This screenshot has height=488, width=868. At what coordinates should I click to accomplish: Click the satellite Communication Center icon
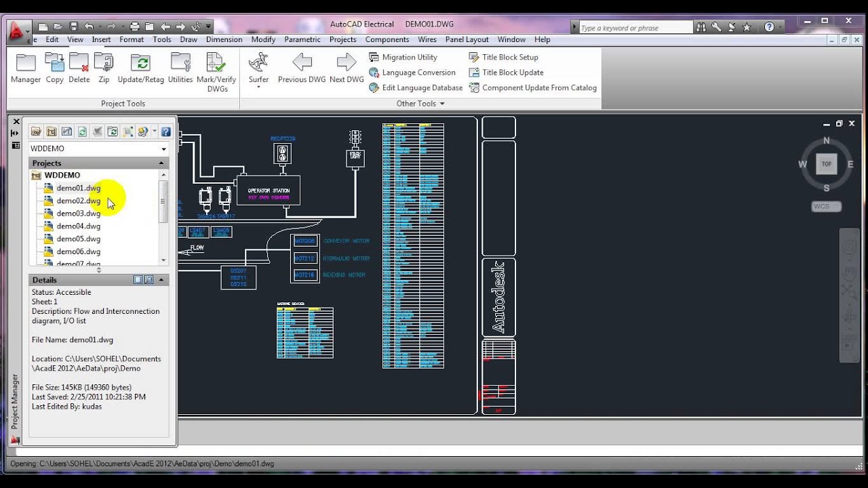coord(731,27)
